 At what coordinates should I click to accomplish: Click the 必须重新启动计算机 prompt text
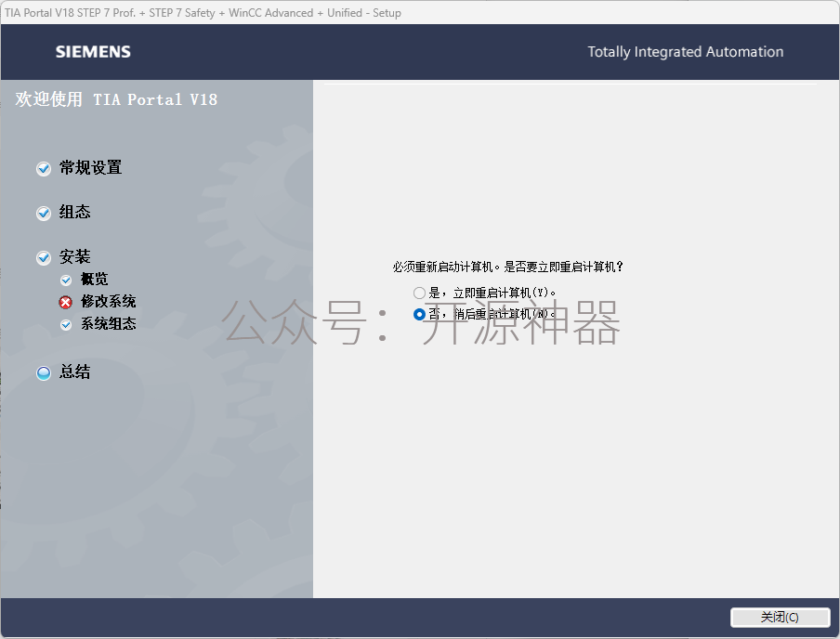(x=508, y=267)
